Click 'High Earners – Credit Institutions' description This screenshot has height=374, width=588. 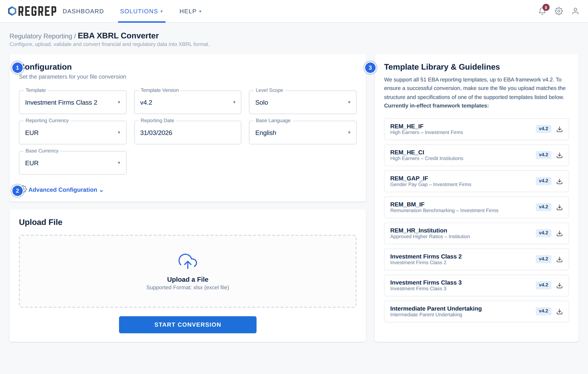(x=427, y=159)
